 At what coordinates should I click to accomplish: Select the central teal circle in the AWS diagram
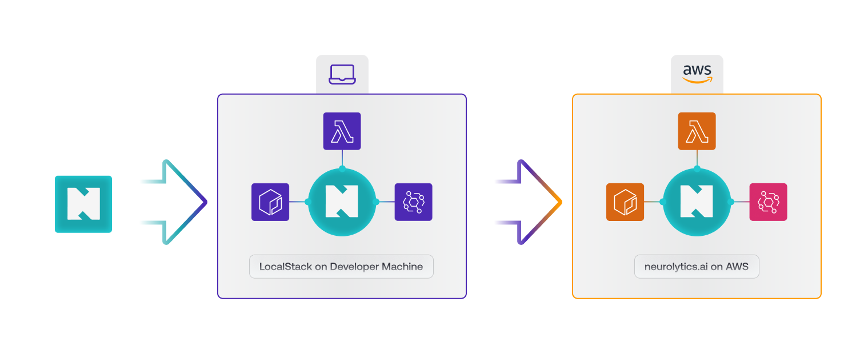pos(697,202)
